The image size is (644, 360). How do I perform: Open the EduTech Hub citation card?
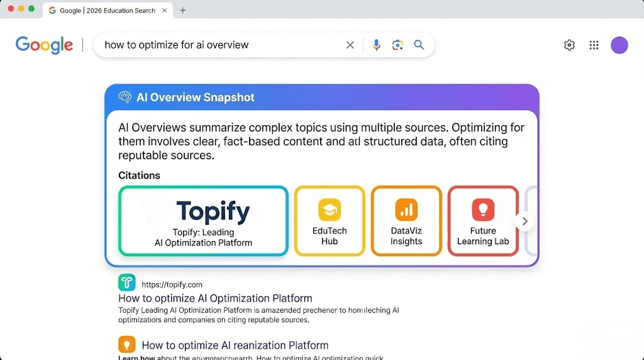pos(330,221)
